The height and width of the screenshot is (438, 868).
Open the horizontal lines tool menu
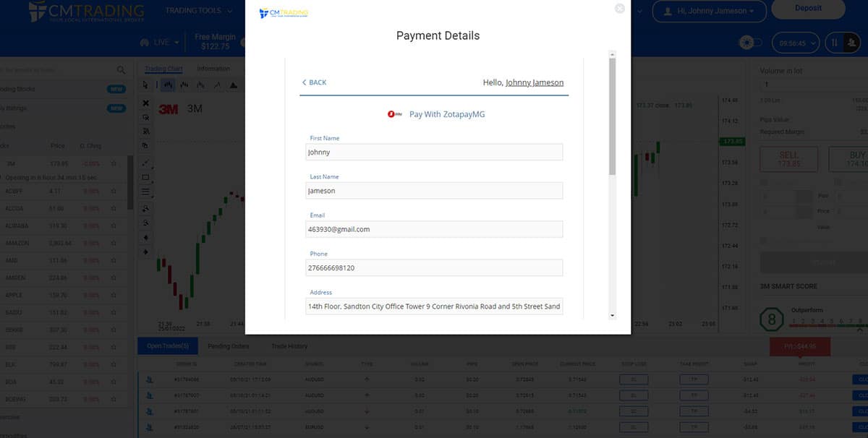(146, 192)
